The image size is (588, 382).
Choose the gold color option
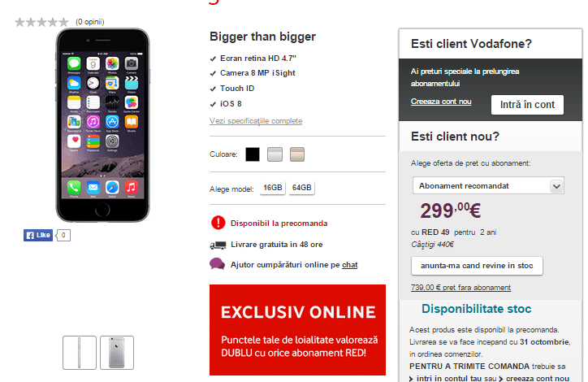click(297, 154)
